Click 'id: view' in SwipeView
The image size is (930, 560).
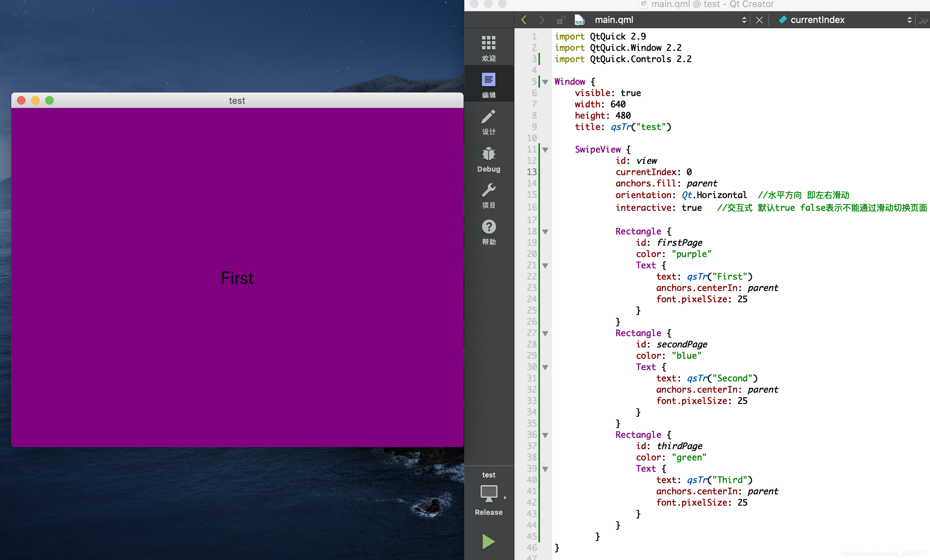(x=636, y=161)
